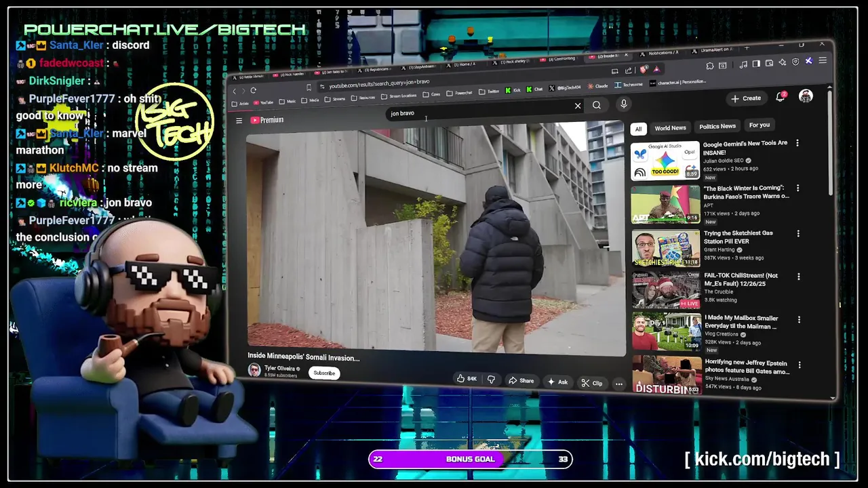Clip the video with the scissors button
Screen dimensions: 868x488
point(592,383)
